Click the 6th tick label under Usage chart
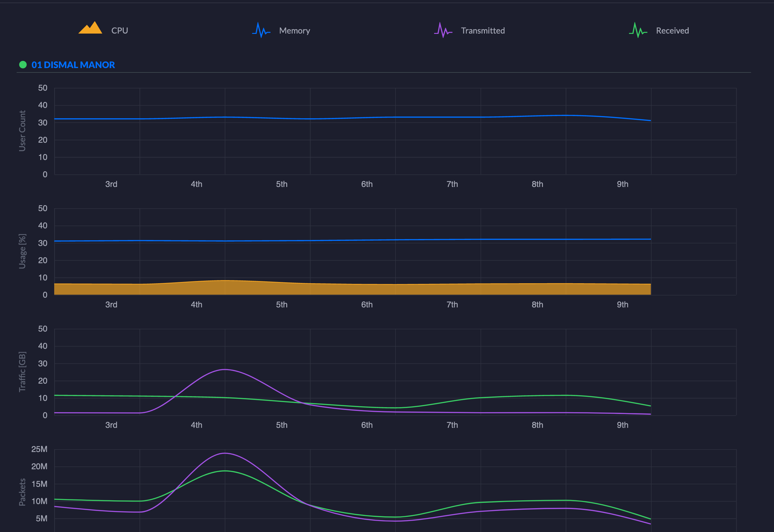 pos(367,304)
